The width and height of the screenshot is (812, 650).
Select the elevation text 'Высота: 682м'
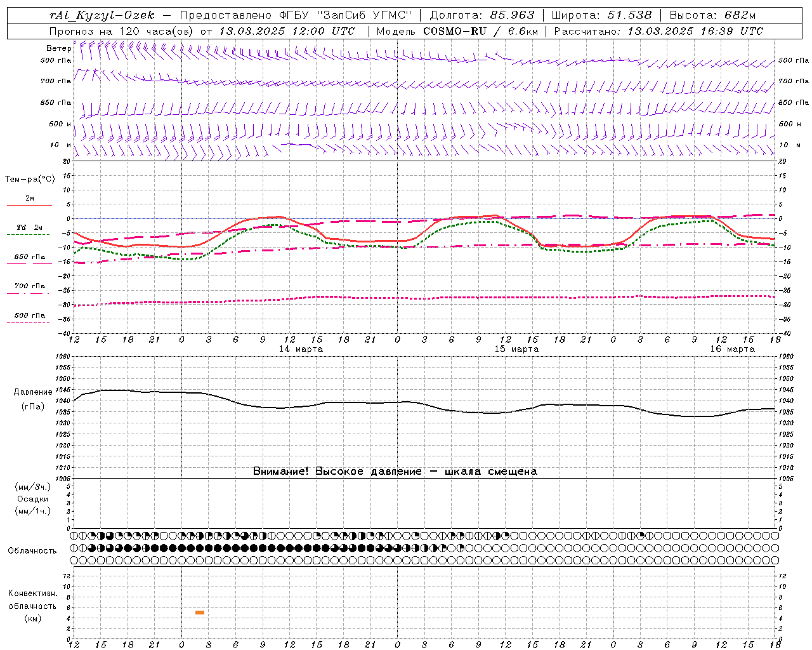click(x=712, y=15)
